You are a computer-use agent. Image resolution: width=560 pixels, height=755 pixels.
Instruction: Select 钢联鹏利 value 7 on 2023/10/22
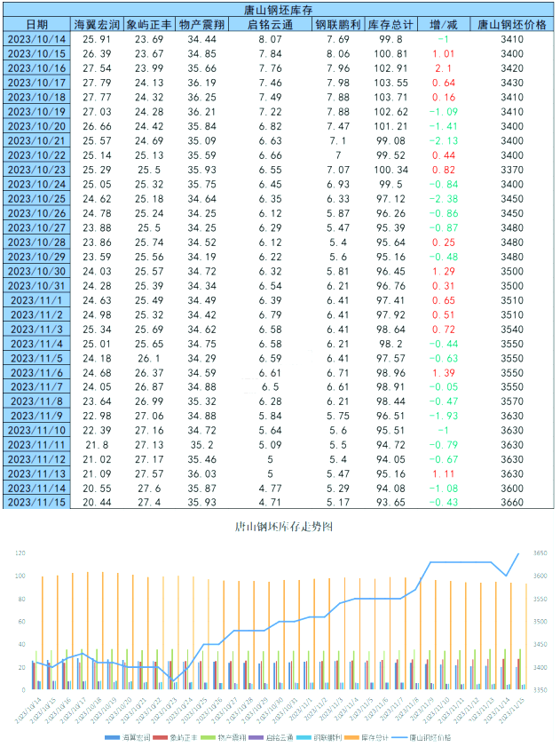pyautogui.click(x=338, y=155)
